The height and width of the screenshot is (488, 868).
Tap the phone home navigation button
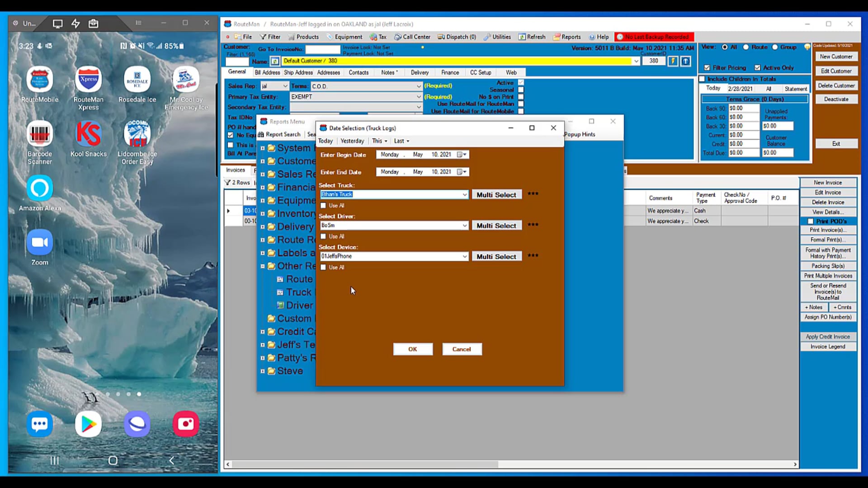[x=113, y=460]
